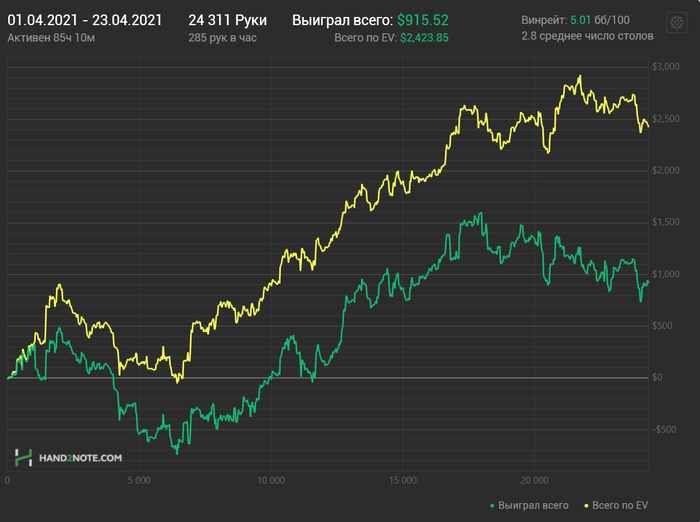700x522 pixels.
Task: Click the 'Винрейт:' label
Action: point(544,20)
